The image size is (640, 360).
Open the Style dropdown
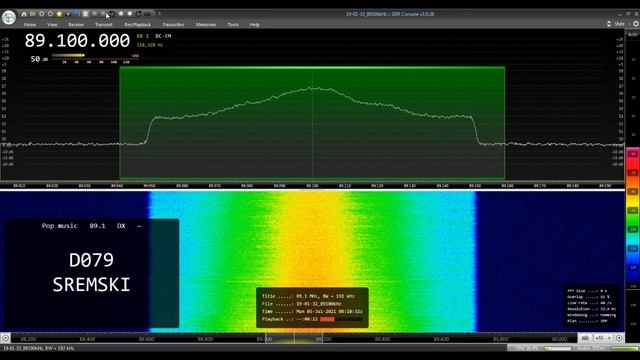pos(620,24)
